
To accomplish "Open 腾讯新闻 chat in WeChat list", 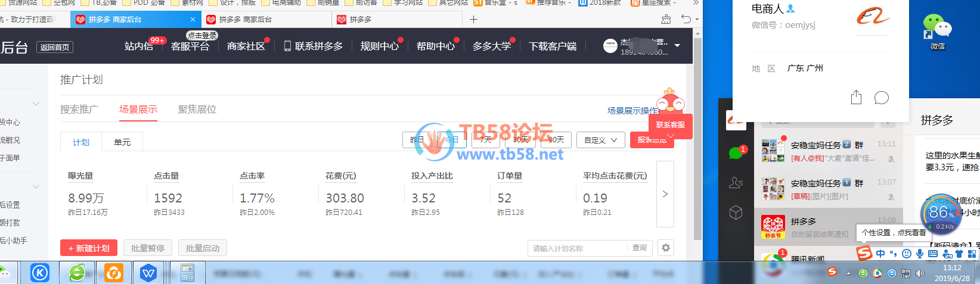I will click(829, 257).
